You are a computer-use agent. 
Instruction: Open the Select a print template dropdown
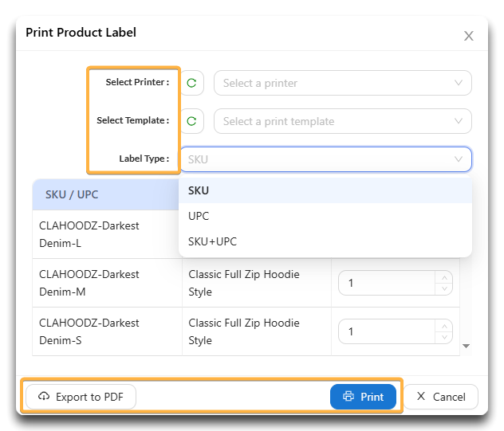(343, 121)
